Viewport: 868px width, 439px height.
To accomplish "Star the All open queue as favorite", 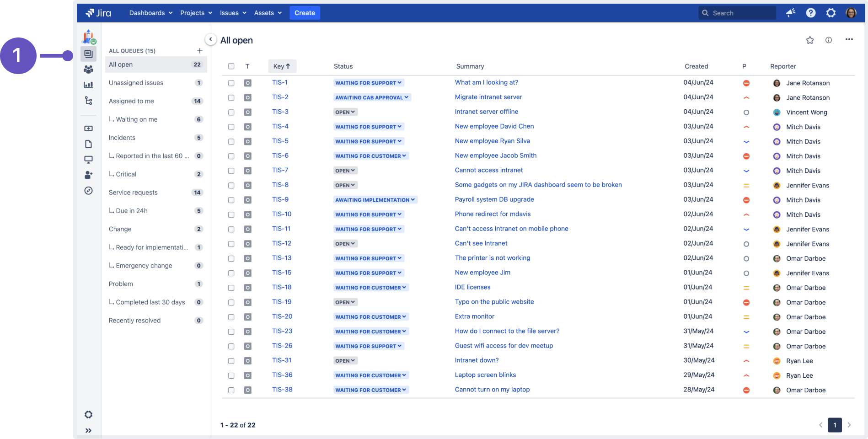I will [x=809, y=40].
